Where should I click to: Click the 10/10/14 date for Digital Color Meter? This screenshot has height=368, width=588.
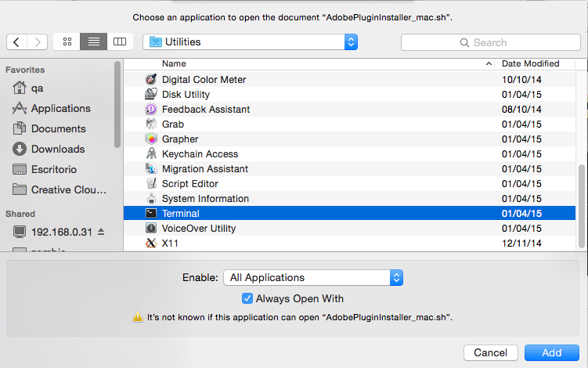[521, 80]
